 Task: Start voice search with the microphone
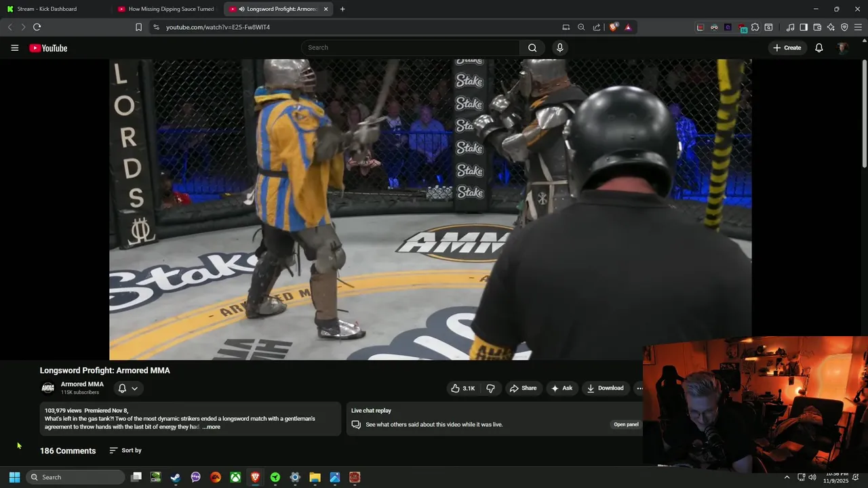559,47
